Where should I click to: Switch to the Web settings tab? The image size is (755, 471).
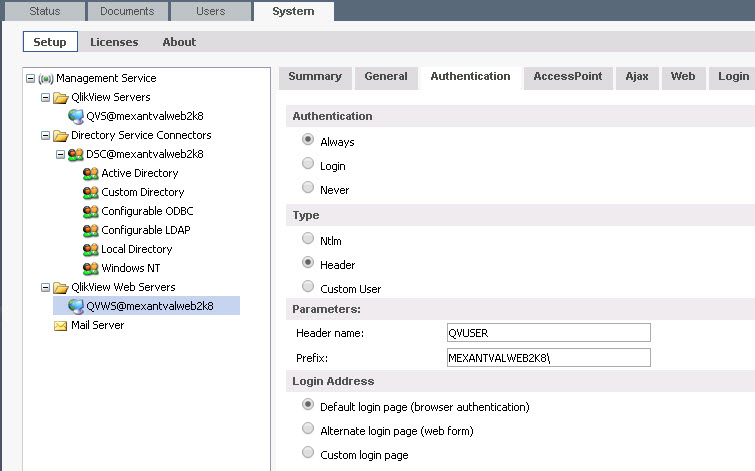683,77
